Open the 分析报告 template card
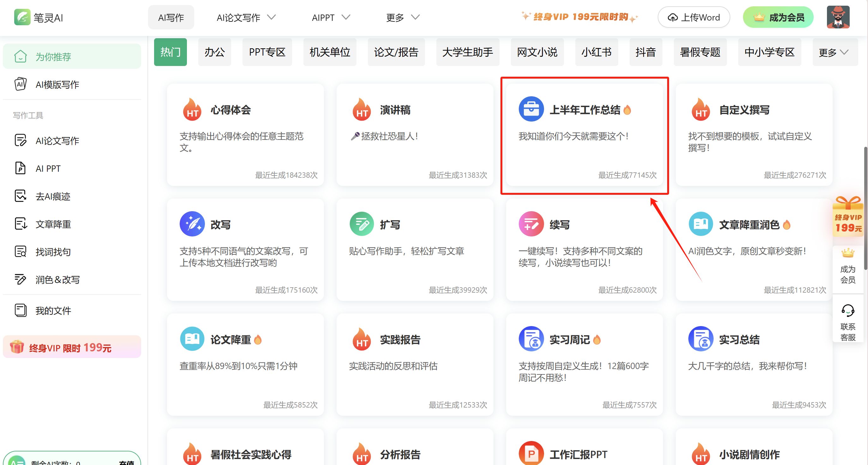This screenshot has height=465, width=868. pos(415,447)
